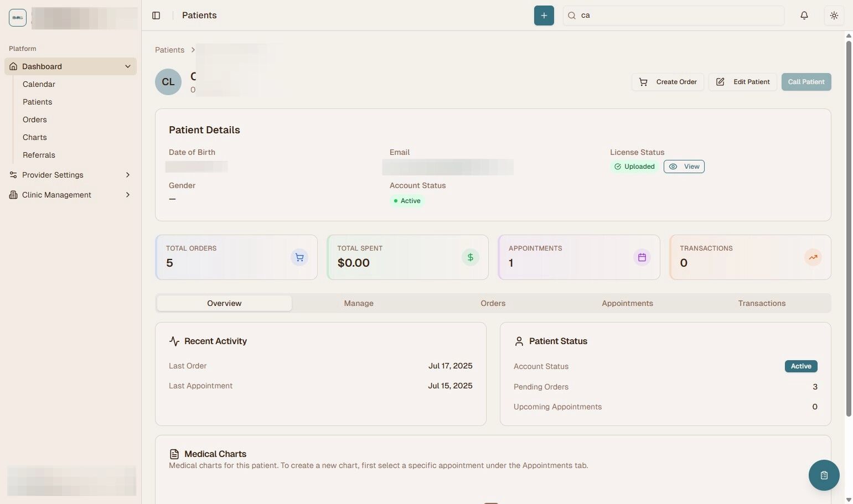Open Calendar in the sidebar
The image size is (853, 504).
click(x=39, y=84)
